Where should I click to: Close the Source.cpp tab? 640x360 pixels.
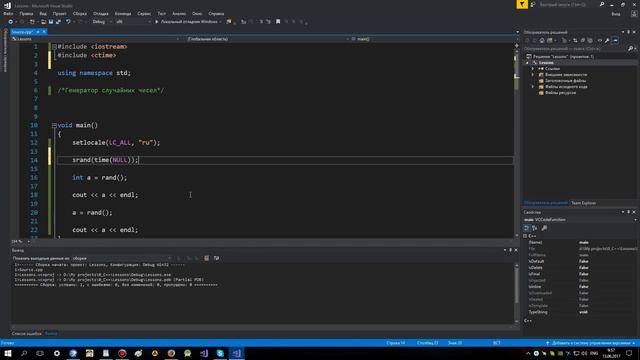click(x=44, y=31)
